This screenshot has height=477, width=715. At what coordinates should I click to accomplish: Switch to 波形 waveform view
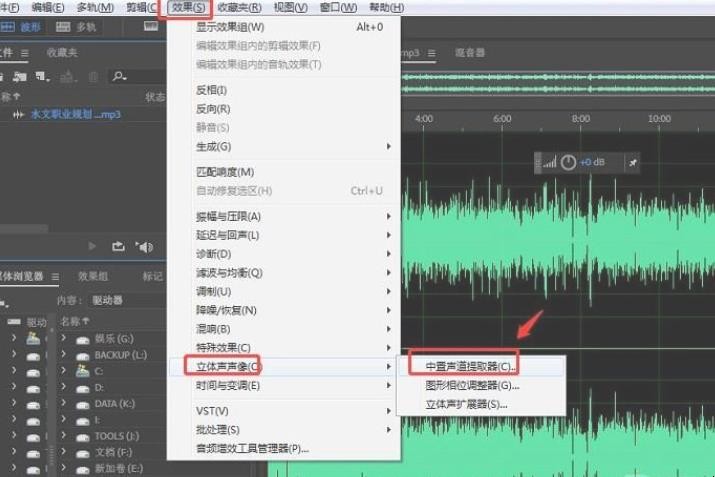(x=21, y=27)
